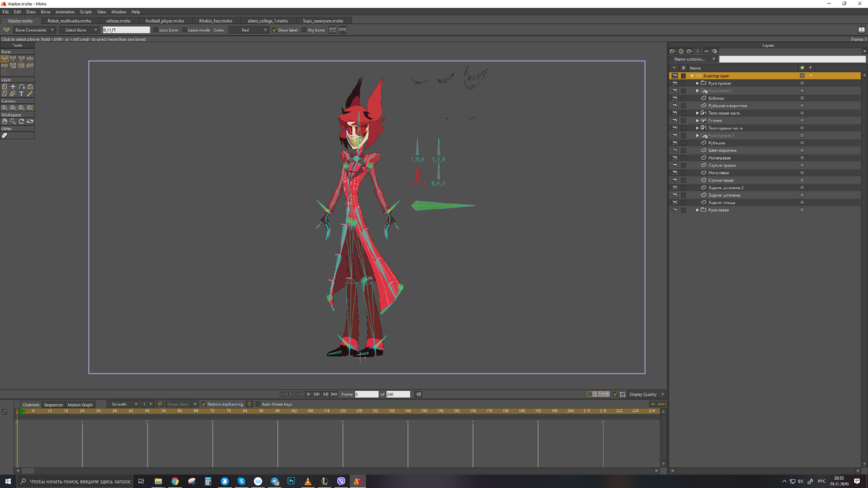Viewport: 868px width, 488px height.
Task: Open Photoshop from the Windows taskbar
Action: click(292, 481)
